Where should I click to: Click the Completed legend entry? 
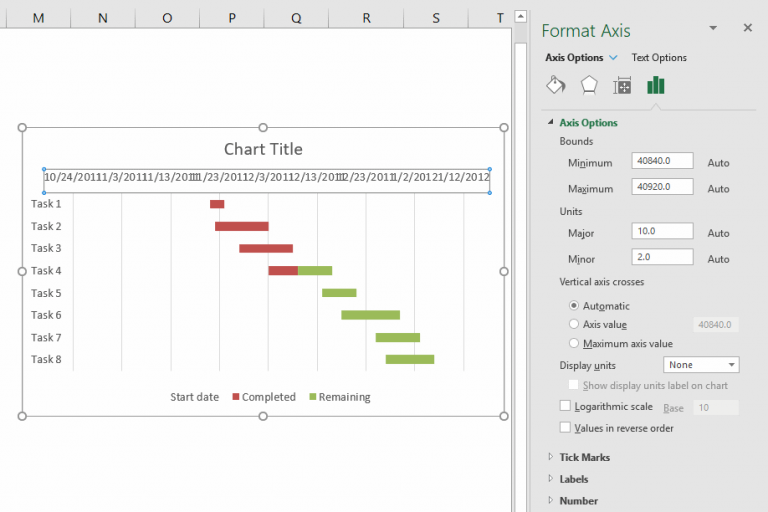[264, 397]
